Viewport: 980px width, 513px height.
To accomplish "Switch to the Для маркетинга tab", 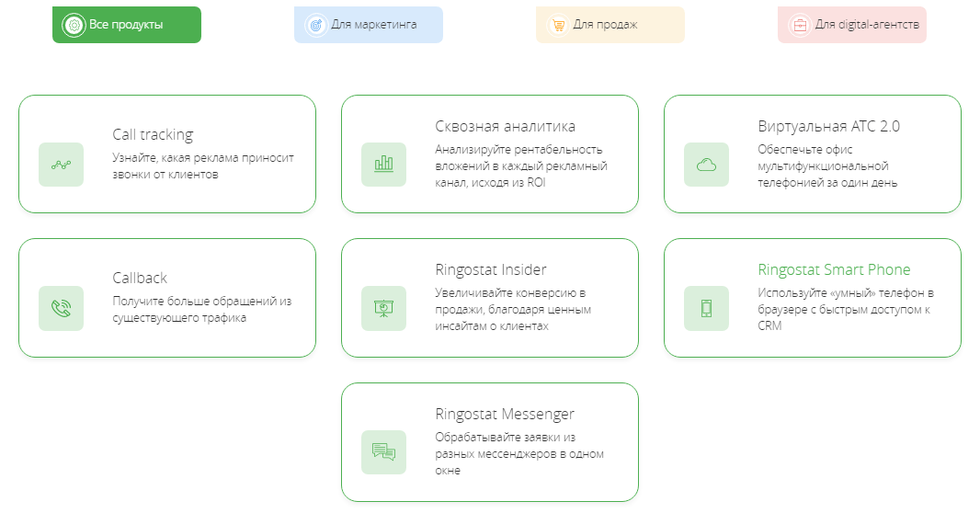I will click(369, 25).
